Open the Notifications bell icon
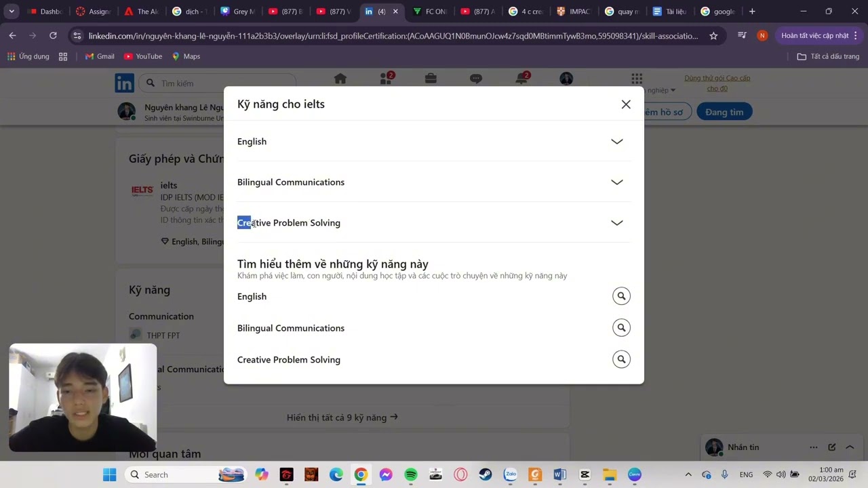 [x=521, y=79]
